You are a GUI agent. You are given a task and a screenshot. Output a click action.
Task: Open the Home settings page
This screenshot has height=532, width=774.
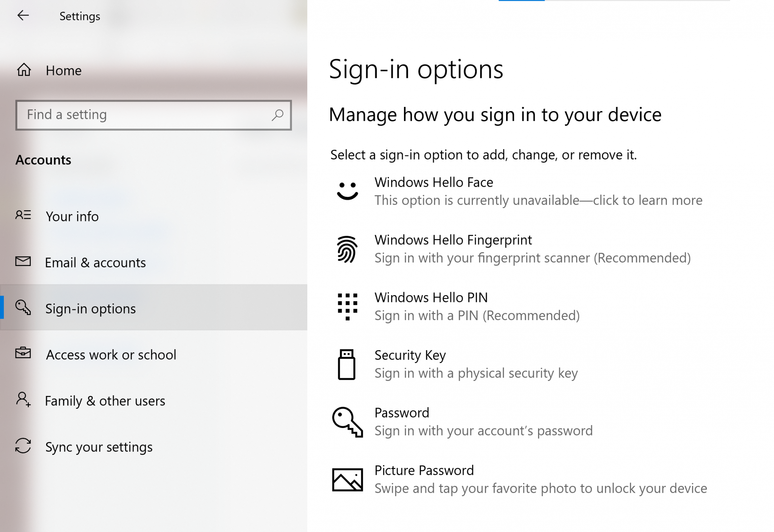(153, 70)
